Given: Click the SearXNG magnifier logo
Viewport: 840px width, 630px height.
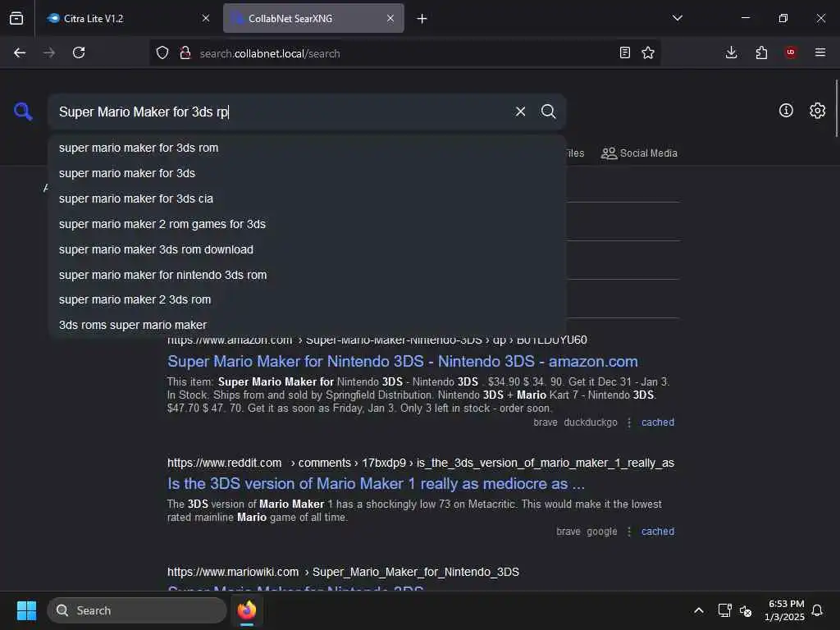Looking at the screenshot, I should (23, 112).
